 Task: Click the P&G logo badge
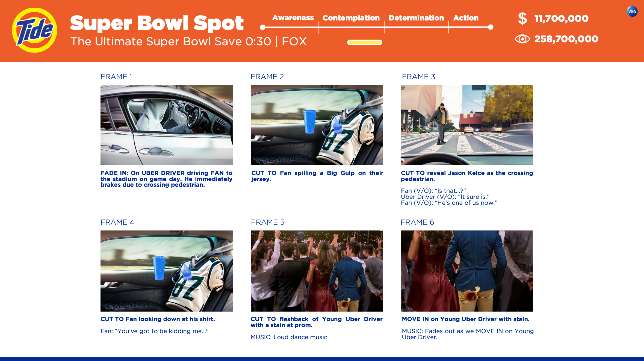632,11
